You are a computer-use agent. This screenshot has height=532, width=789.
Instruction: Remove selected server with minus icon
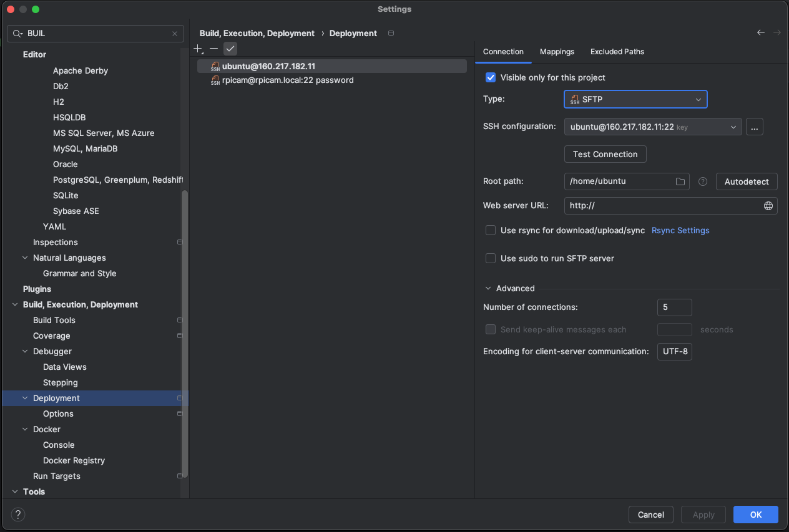[214, 49]
